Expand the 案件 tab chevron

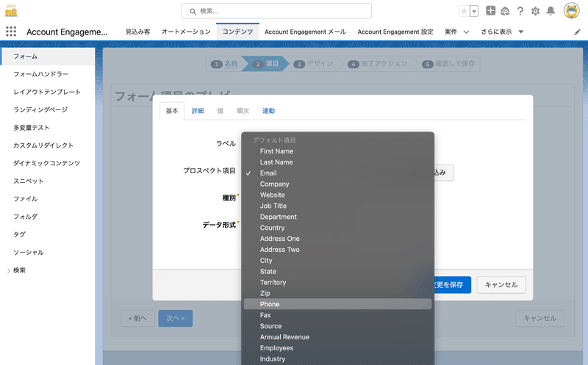pyautogui.click(x=466, y=32)
